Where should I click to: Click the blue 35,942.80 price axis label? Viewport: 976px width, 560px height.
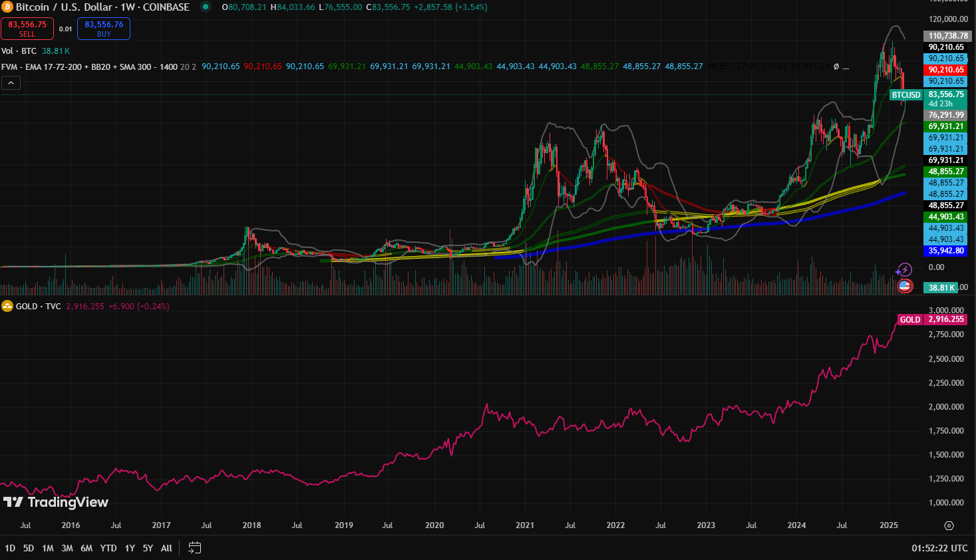click(946, 251)
